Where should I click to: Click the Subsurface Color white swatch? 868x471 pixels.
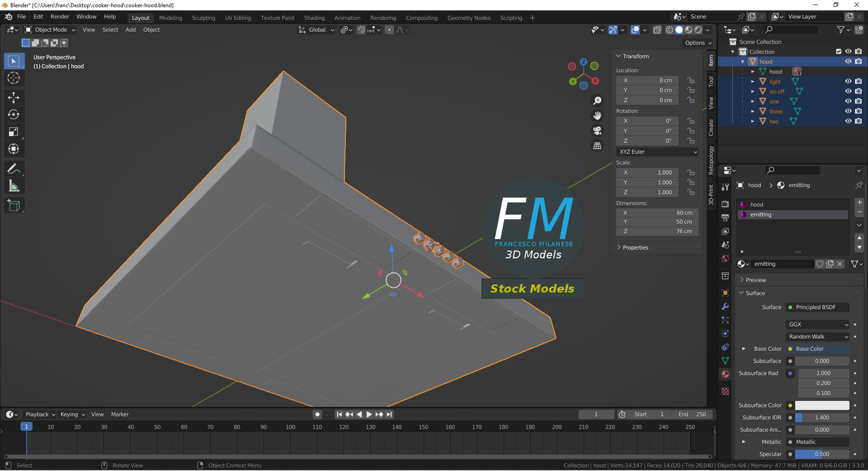tap(822, 405)
